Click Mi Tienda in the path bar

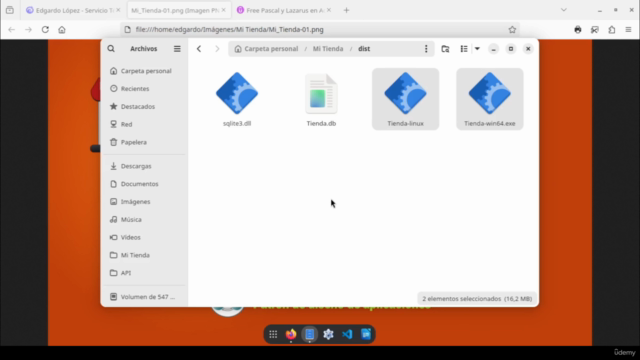328,49
